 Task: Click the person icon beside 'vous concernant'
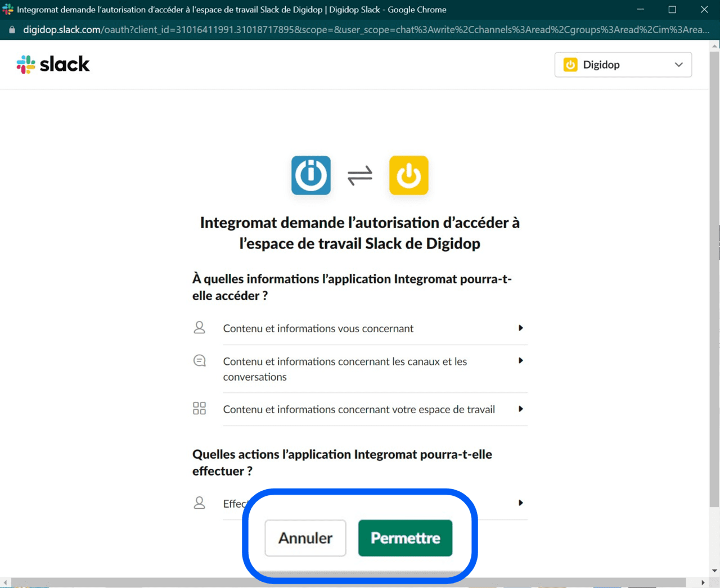[199, 328]
